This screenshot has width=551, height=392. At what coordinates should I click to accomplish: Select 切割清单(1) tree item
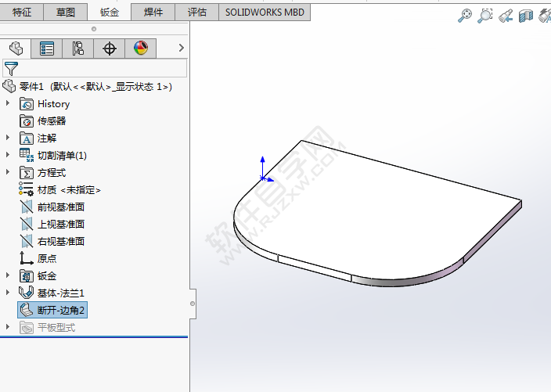(62, 156)
